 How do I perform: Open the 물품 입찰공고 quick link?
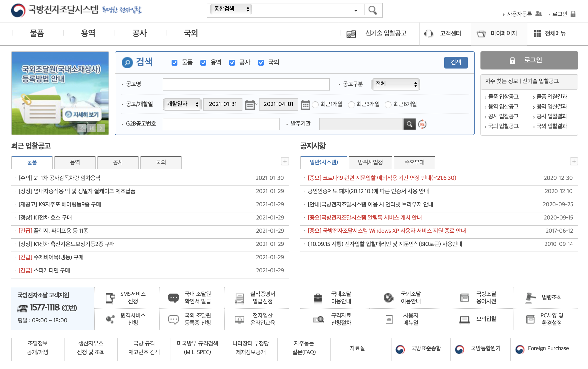(x=503, y=97)
